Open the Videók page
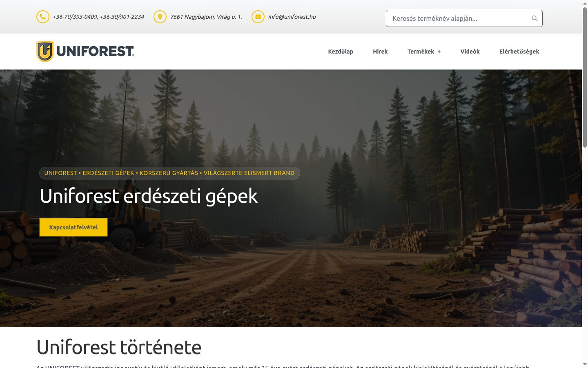Screen dimensions: 588x368 point(470,52)
